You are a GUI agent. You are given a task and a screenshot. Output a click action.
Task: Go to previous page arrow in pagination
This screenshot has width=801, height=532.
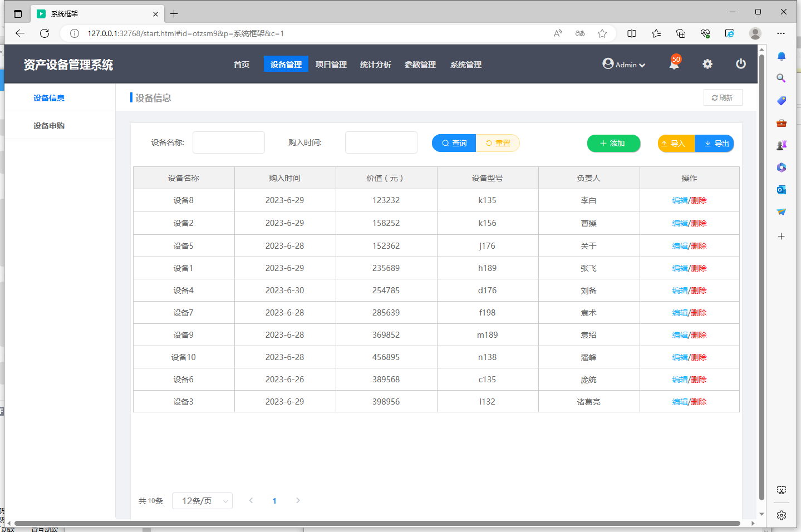[x=251, y=500]
